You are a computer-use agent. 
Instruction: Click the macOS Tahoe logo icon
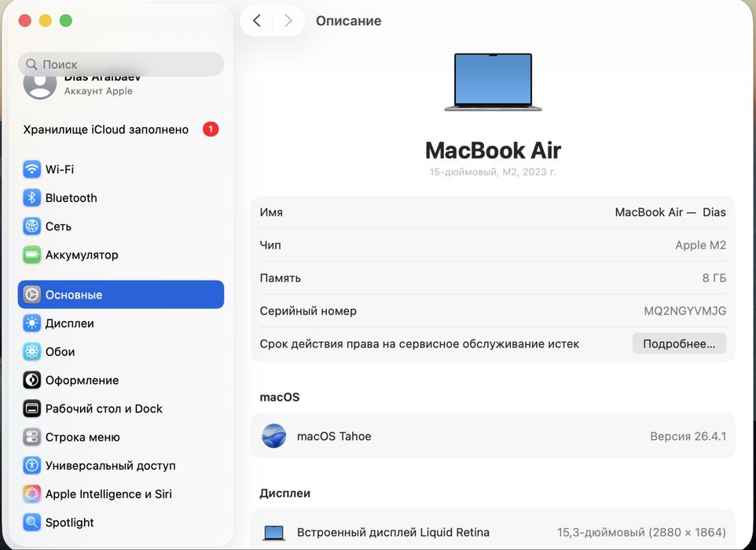[273, 436]
